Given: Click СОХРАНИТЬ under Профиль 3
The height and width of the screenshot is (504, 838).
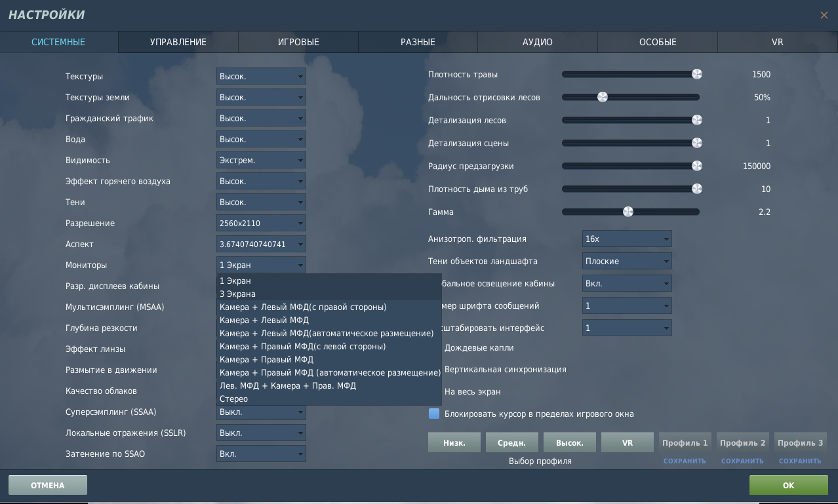Looking at the screenshot, I should pos(800,461).
